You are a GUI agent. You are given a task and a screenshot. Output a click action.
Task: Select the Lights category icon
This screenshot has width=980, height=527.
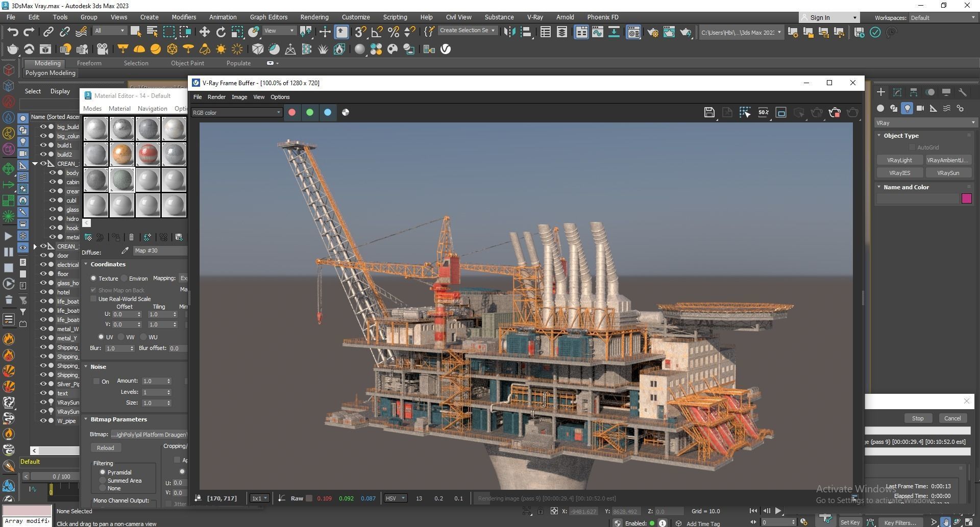click(907, 108)
